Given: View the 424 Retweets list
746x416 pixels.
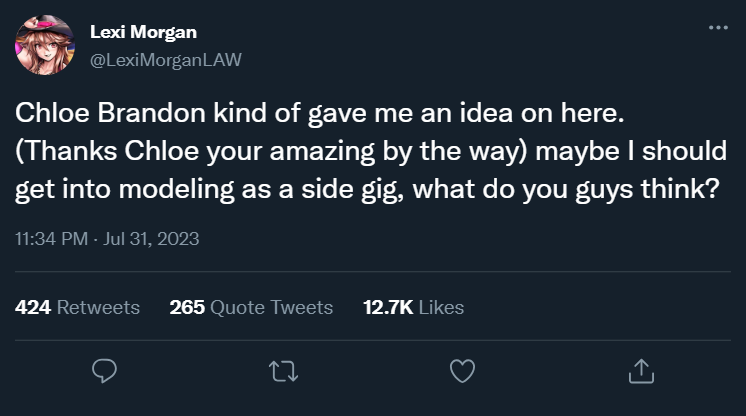Looking at the screenshot, I should [x=78, y=307].
